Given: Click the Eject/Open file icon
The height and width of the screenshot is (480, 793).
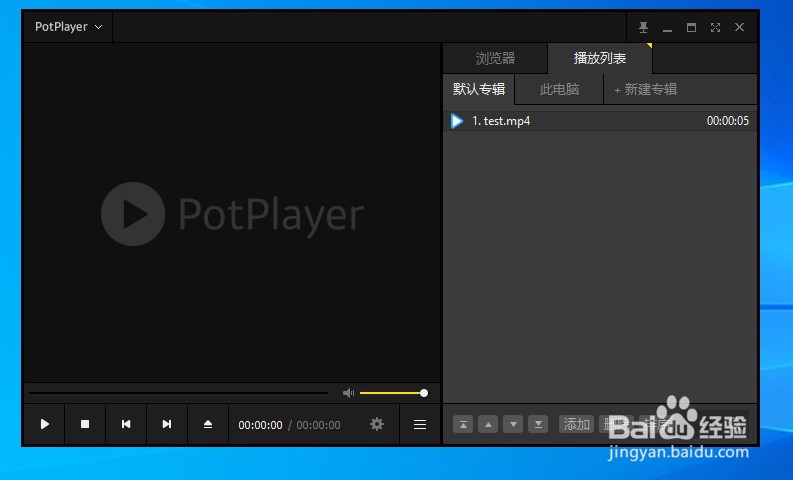Looking at the screenshot, I should (x=208, y=424).
